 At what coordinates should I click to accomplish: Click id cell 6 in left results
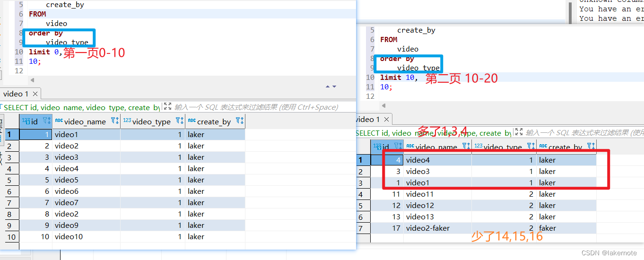click(x=35, y=191)
